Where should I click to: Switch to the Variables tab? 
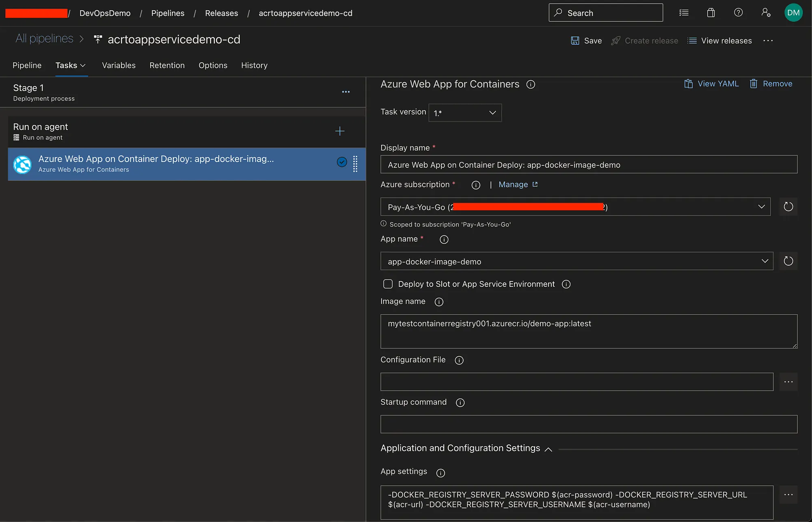(x=119, y=65)
